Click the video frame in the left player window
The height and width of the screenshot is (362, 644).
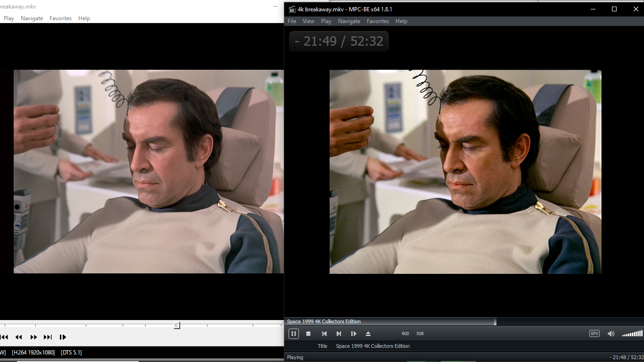pyautogui.click(x=149, y=172)
